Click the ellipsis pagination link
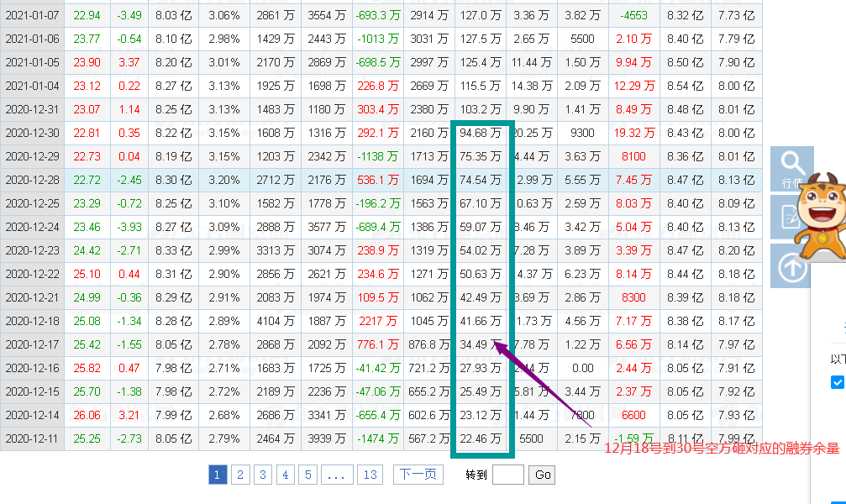The height and width of the screenshot is (504, 846). pyautogui.click(x=337, y=475)
